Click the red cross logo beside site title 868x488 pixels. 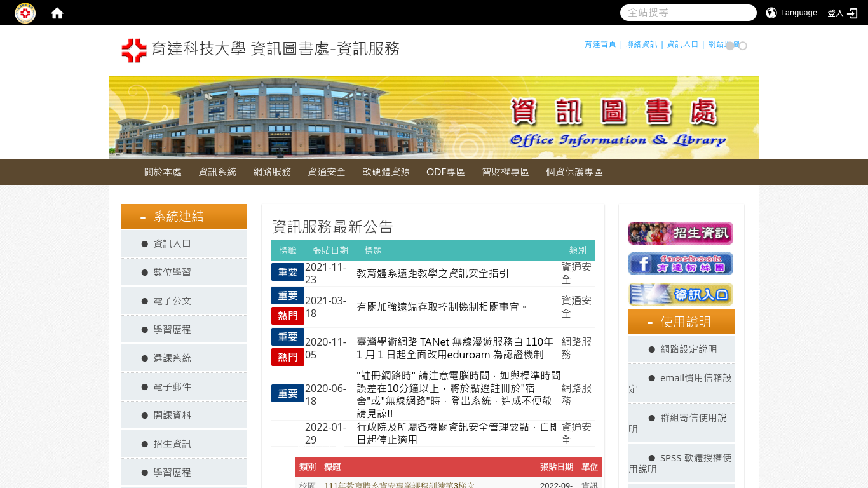(x=134, y=50)
